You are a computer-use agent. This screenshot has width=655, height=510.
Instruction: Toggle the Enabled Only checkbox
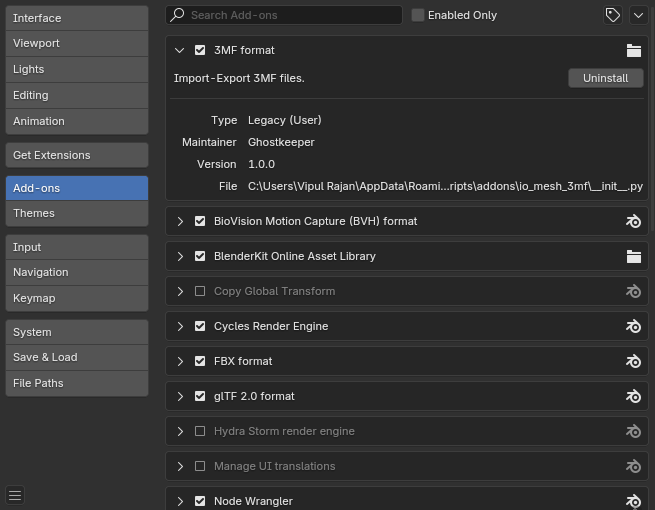click(x=418, y=15)
